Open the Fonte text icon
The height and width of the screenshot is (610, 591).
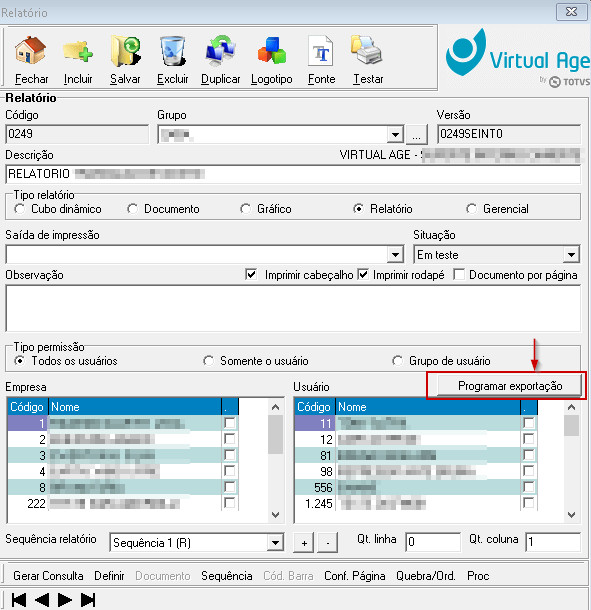321,51
